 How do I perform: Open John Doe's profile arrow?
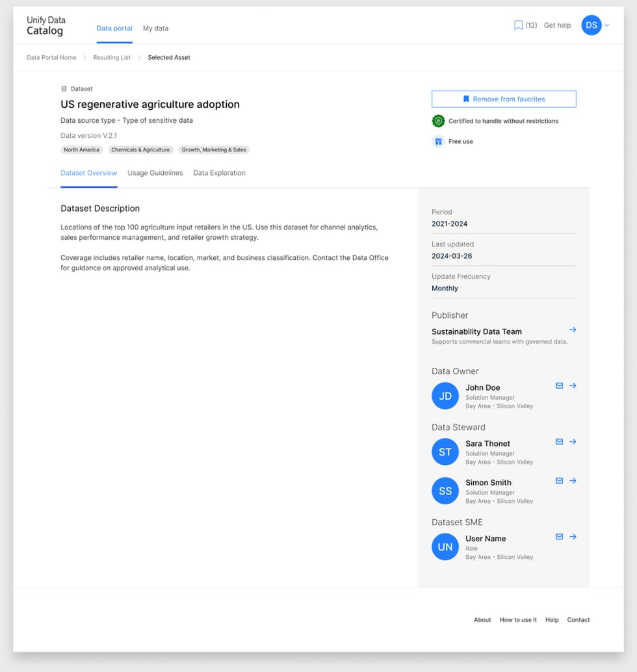pyautogui.click(x=573, y=385)
